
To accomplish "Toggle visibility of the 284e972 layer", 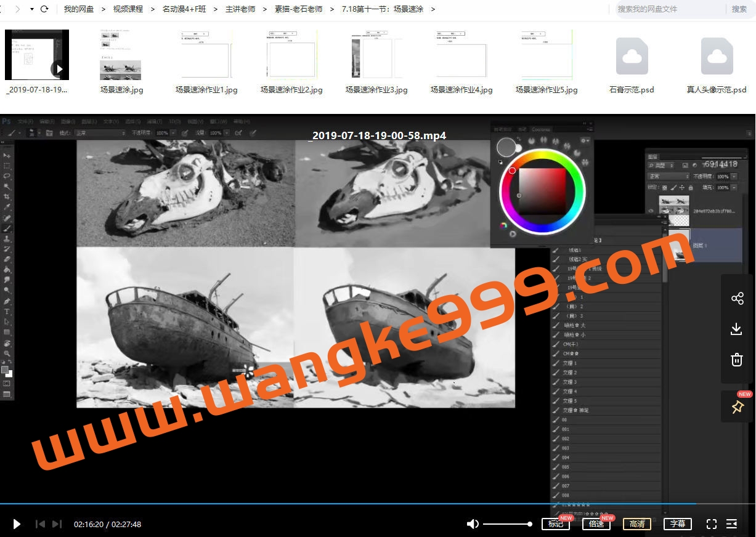I will (x=651, y=211).
